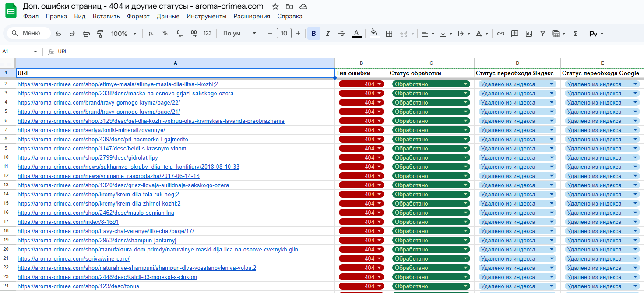Click the Undo arrow in toolbar
Screen dimensions: 644x293
[58, 34]
